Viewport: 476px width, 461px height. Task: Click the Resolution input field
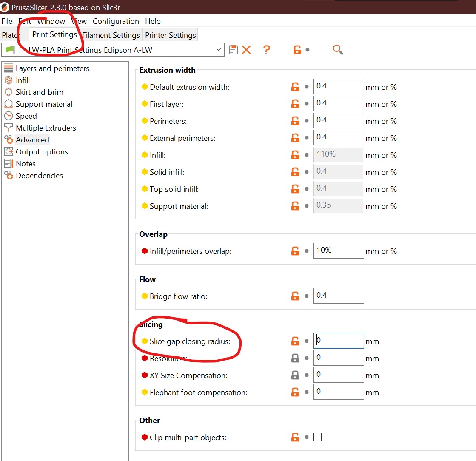click(338, 358)
